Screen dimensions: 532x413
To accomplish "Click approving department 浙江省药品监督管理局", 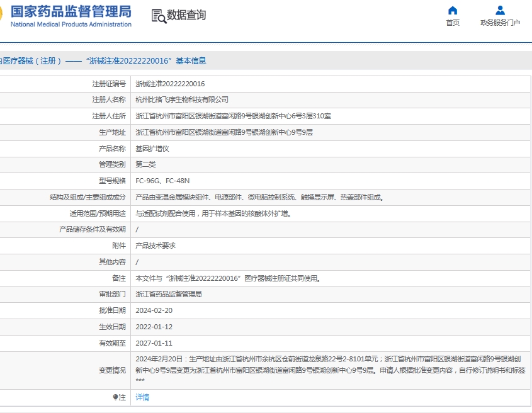I will (169, 294).
